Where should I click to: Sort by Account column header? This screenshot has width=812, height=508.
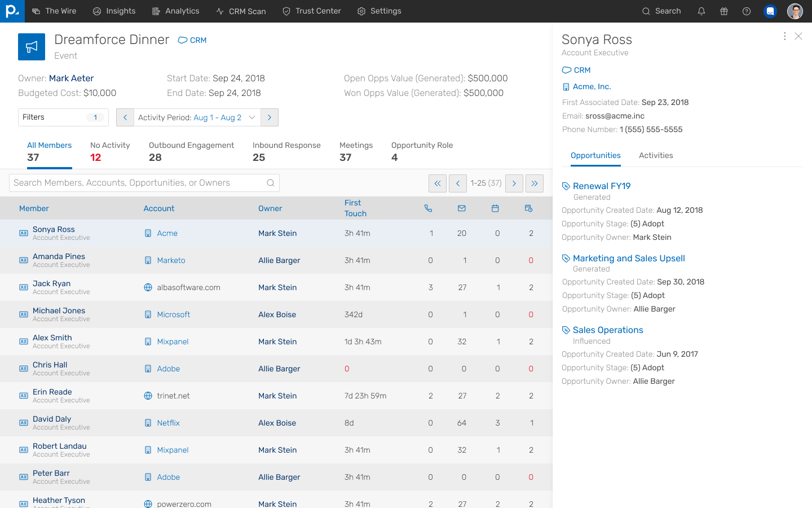tap(159, 208)
